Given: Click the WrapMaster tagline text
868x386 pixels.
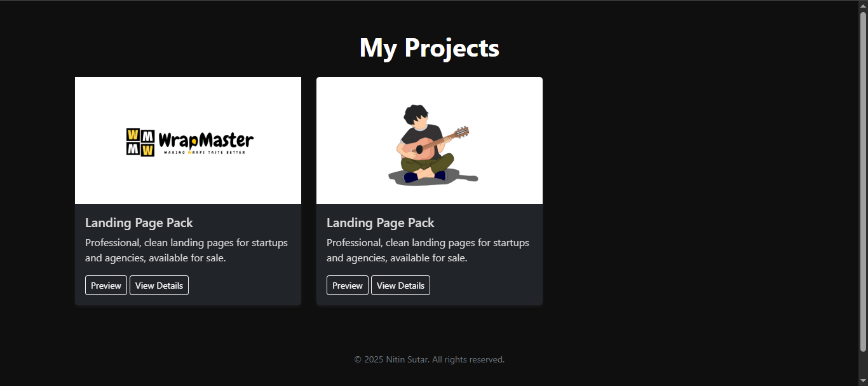Looking at the screenshot, I should [x=206, y=153].
